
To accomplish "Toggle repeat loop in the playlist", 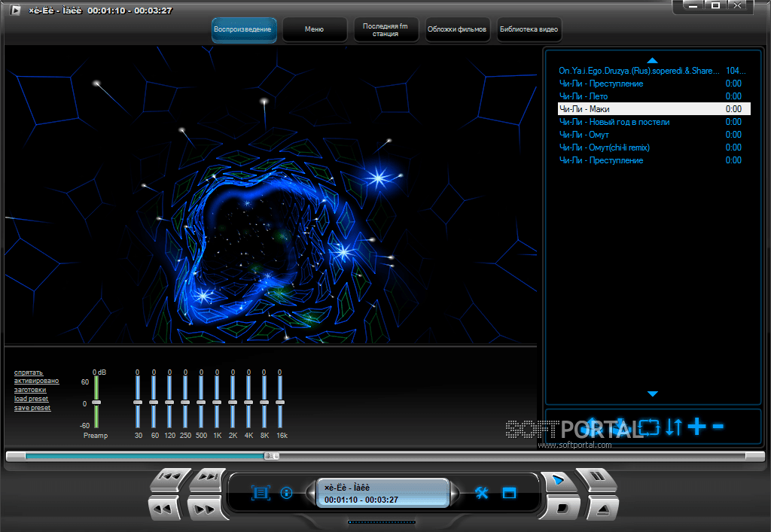I will click(649, 427).
